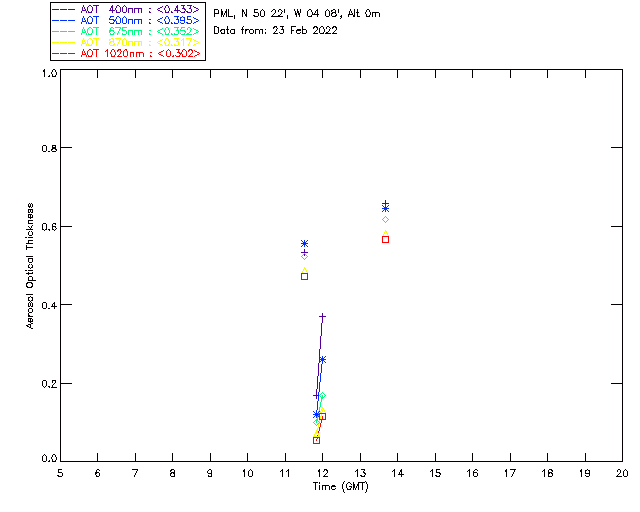Click the x-axis tick label 17
640x512 pixels.
[x=510, y=474]
